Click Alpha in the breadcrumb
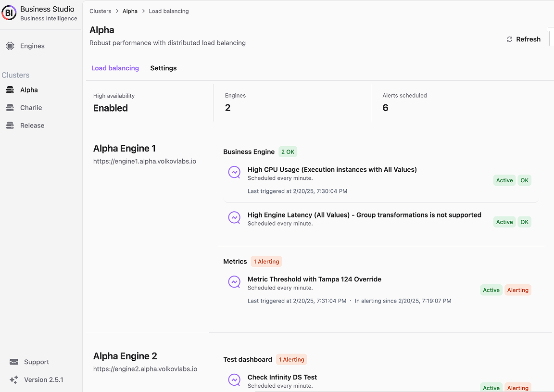This screenshot has width=554, height=392. [130, 12]
